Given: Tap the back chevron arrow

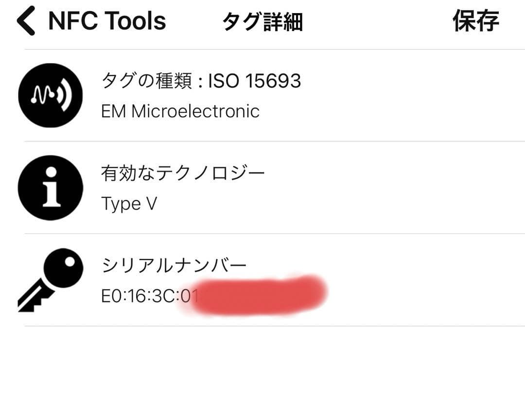Looking at the screenshot, I should [26, 21].
